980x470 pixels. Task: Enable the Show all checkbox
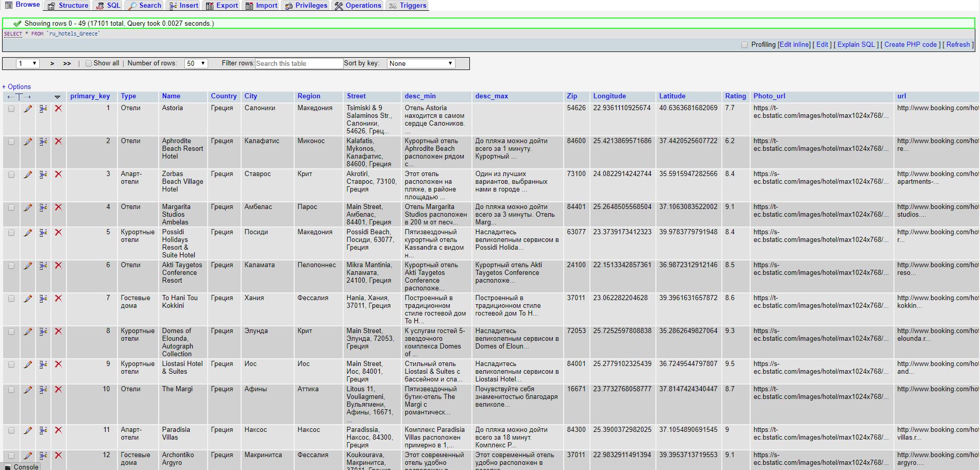click(x=89, y=63)
